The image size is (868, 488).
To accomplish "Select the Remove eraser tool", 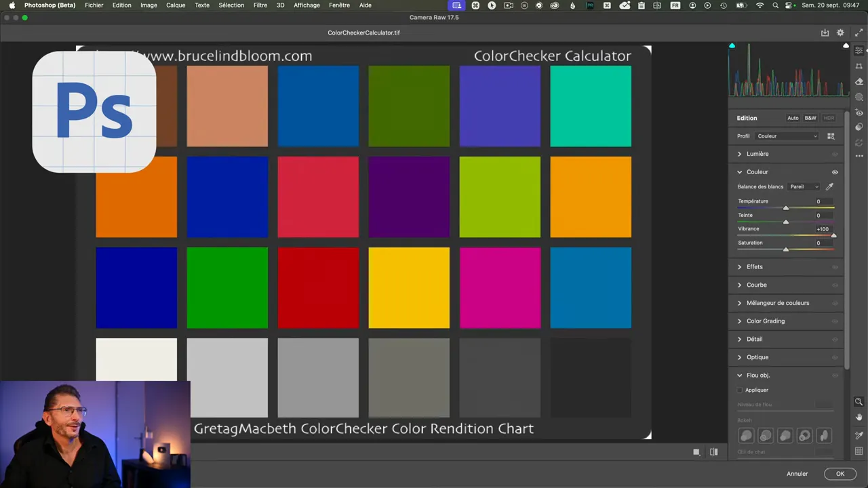I will 859,81.
